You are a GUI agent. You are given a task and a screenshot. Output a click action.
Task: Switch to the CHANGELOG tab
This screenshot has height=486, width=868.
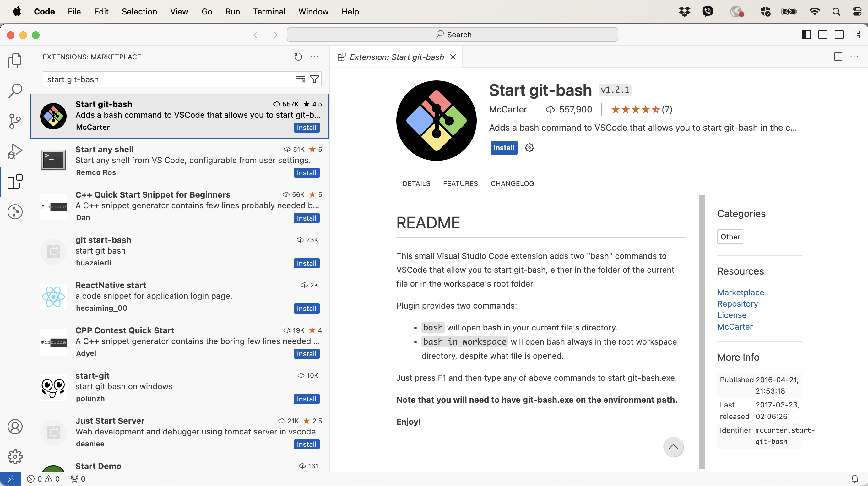(512, 183)
